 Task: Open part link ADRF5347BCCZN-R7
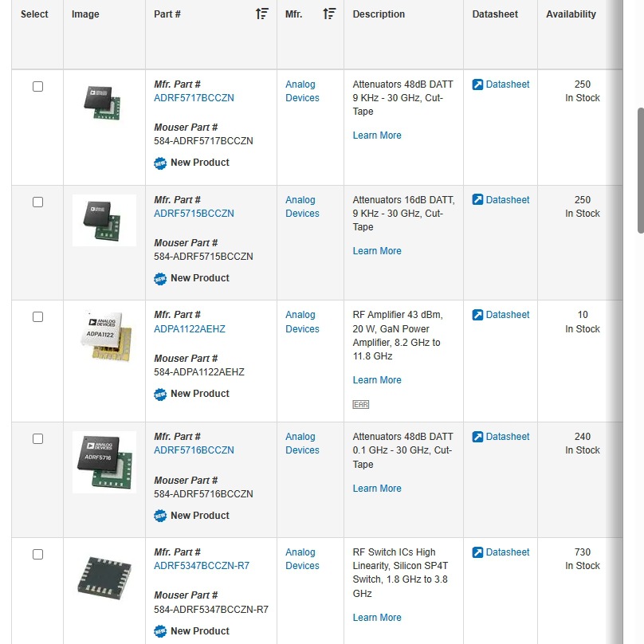click(x=201, y=566)
